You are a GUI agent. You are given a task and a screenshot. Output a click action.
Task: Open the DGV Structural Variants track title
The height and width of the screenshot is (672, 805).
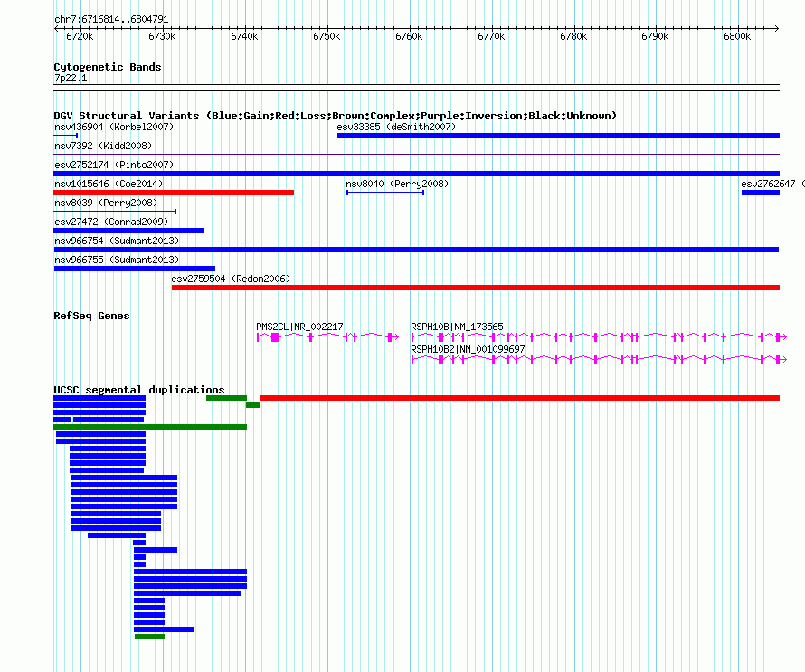[336, 116]
